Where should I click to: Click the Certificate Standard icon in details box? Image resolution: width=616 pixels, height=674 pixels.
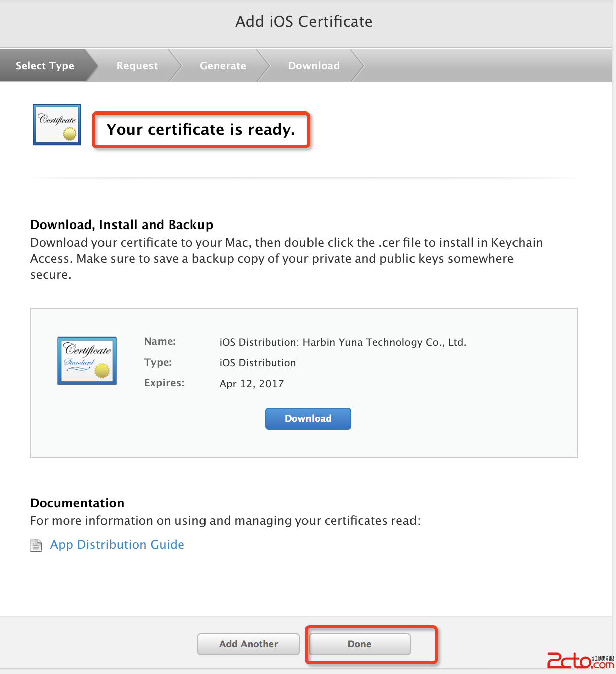[x=87, y=361]
